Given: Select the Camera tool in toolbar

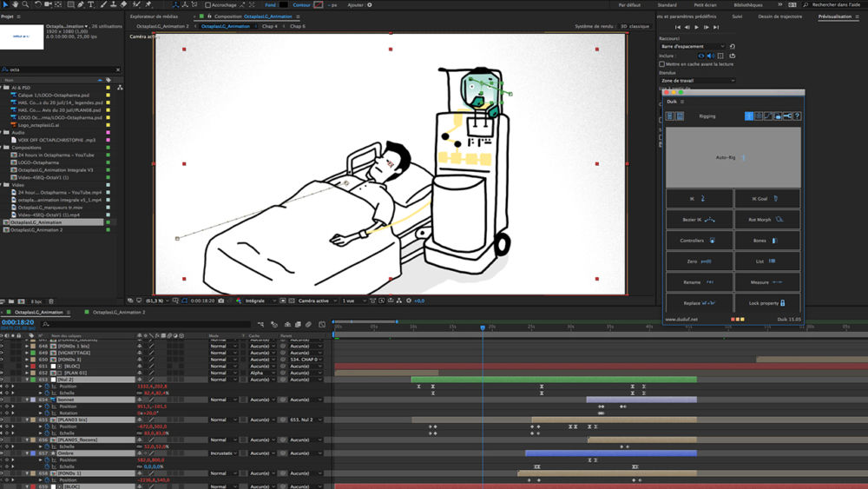Looking at the screenshot, I should click(48, 4).
